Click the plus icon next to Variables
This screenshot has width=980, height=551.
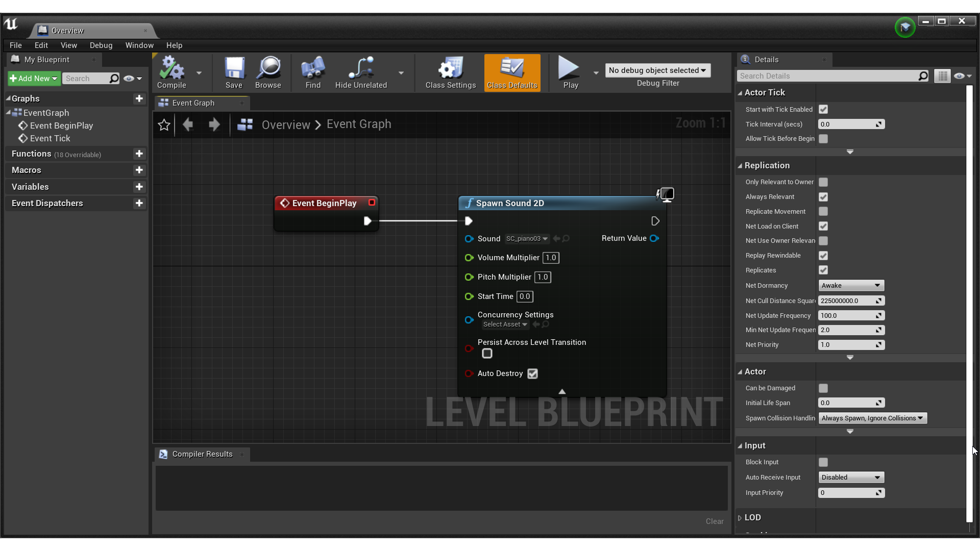[x=139, y=187]
